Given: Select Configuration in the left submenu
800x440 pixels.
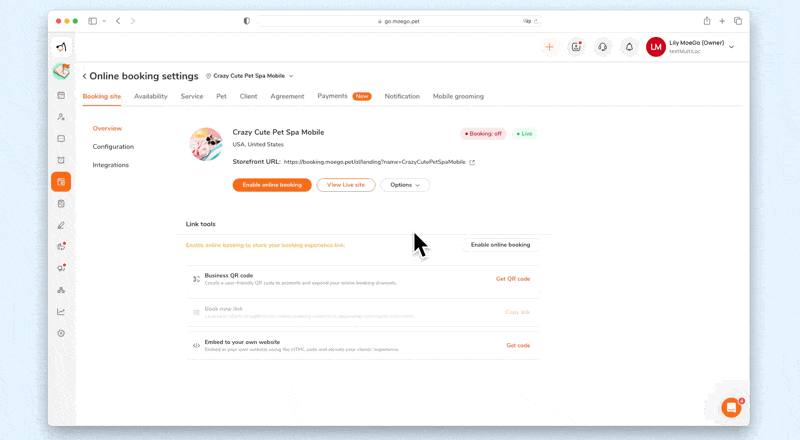Looking at the screenshot, I should [x=113, y=146].
